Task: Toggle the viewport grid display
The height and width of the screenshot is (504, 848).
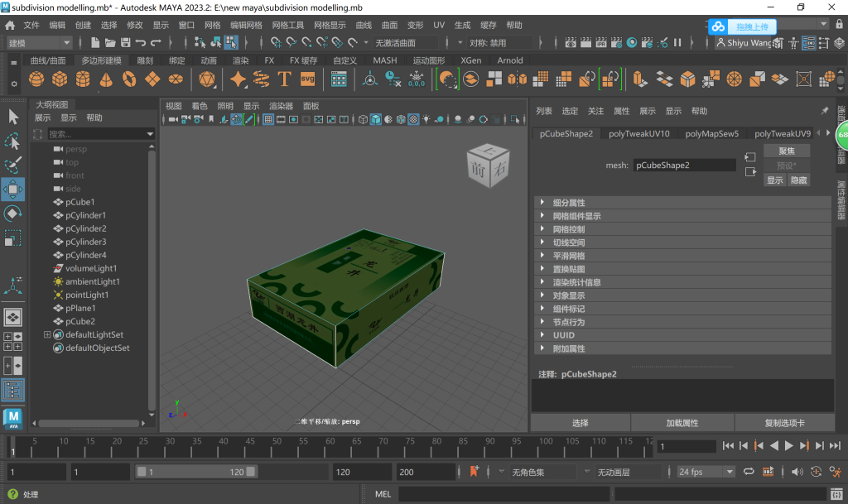Action: (268, 119)
